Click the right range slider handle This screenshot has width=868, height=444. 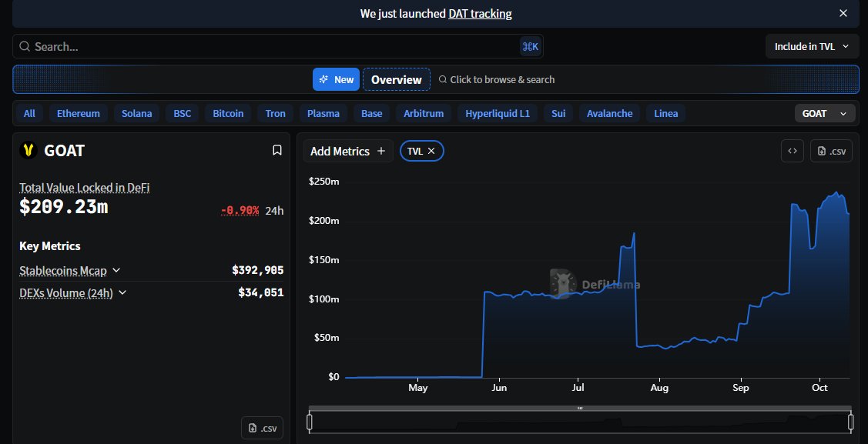(850, 422)
